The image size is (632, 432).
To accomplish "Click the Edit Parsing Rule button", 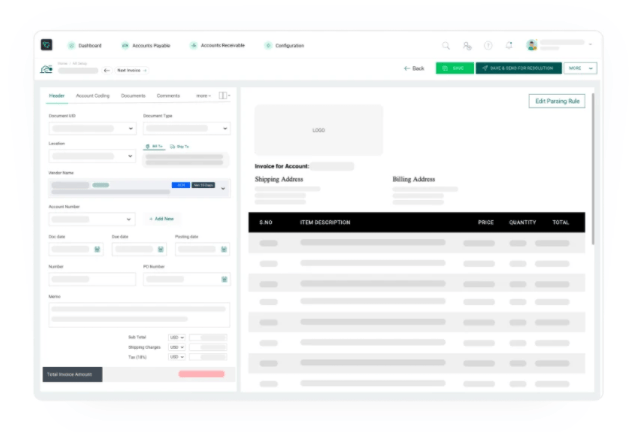I will (556, 101).
